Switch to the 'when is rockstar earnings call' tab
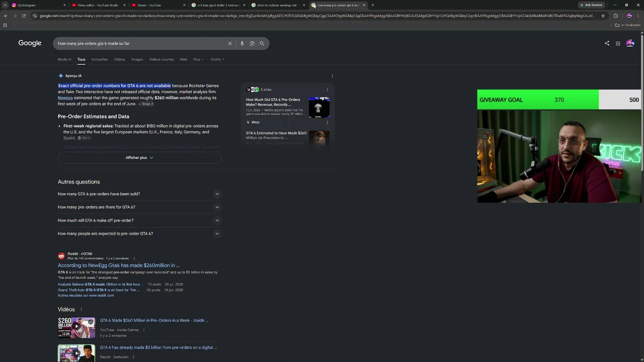 tap(278, 5)
